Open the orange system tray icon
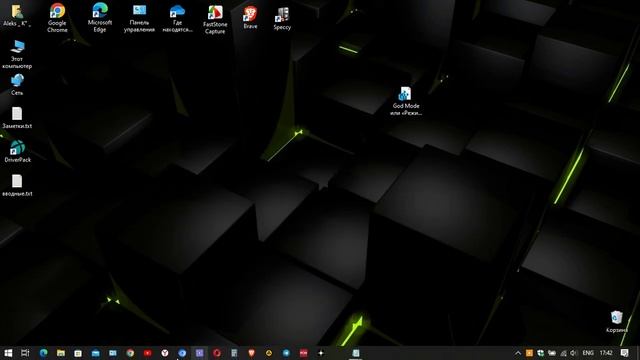Viewport: 640px width, 360px height. point(529,353)
